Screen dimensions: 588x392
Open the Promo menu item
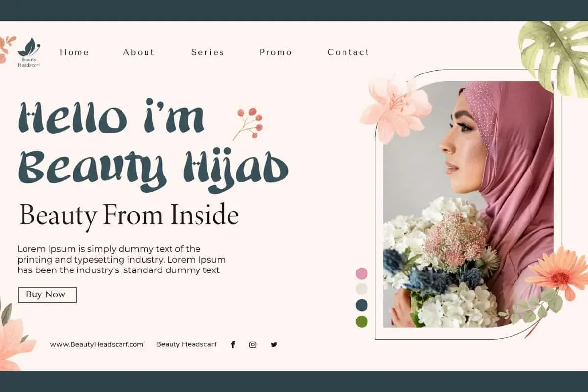[x=275, y=52]
